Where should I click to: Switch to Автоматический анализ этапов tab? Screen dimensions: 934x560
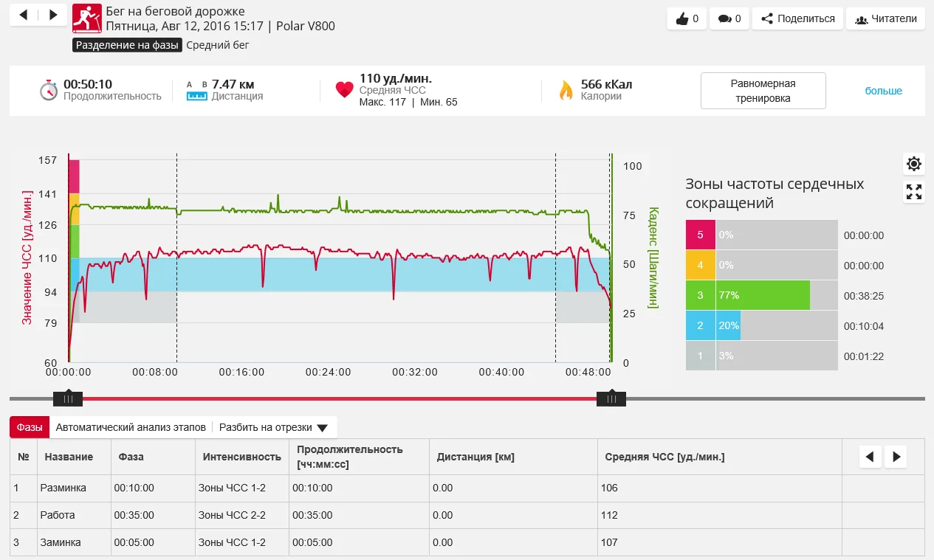131,427
